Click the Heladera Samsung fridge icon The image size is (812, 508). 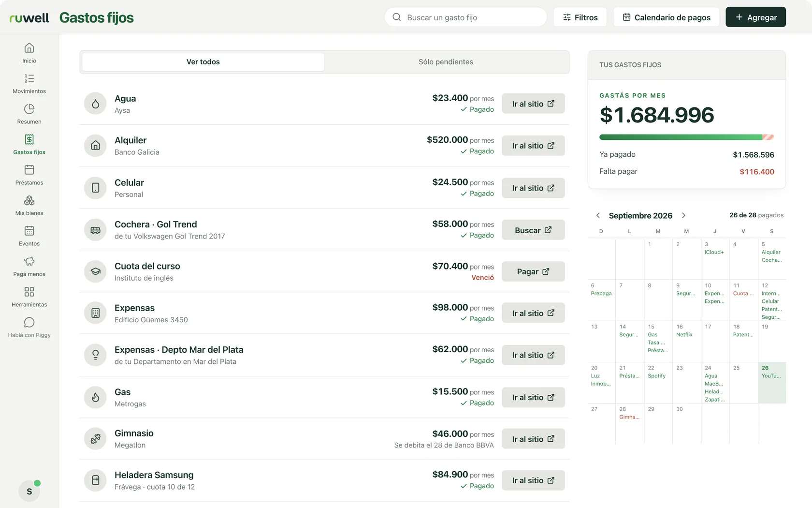click(95, 480)
